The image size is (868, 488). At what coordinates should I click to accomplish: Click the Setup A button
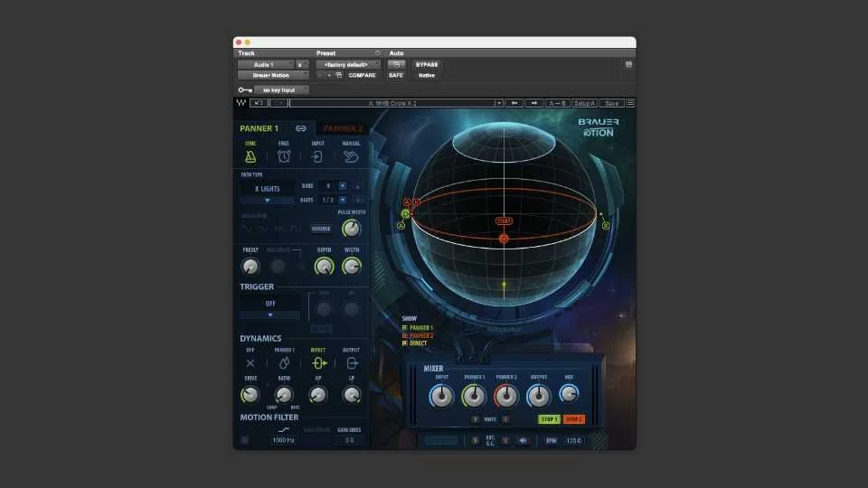coord(584,103)
